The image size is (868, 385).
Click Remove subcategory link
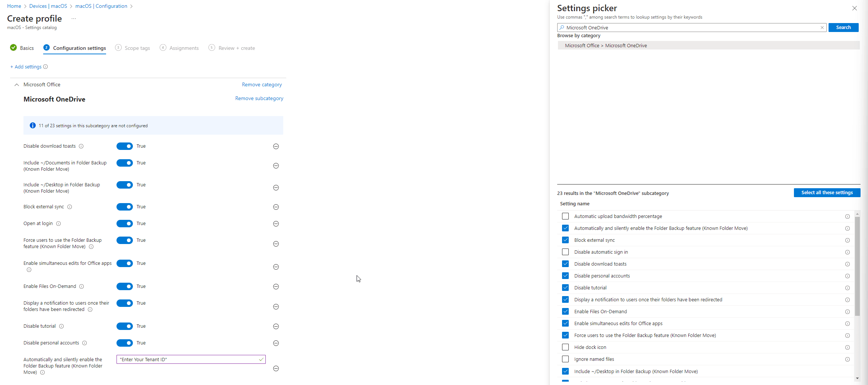tap(259, 99)
